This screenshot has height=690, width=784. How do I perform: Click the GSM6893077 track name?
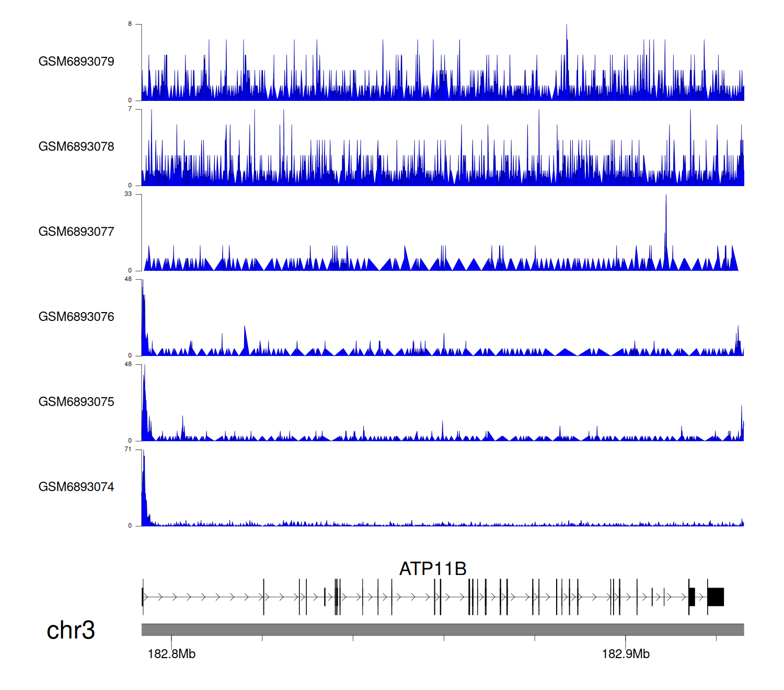[x=76, y=232]
